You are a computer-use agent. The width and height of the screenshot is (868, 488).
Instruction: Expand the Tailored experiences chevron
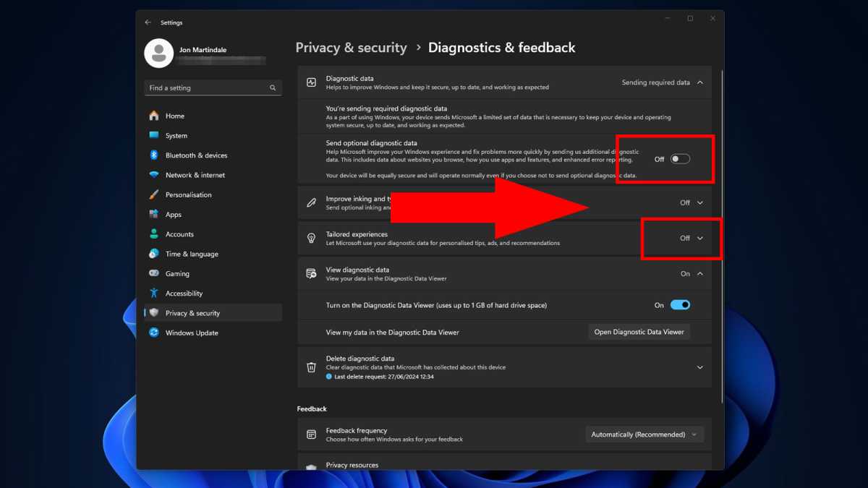pos(699,238)
